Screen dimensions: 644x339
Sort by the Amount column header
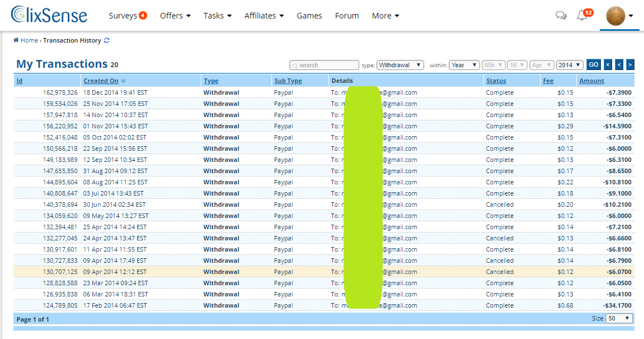tap(591, 81)
